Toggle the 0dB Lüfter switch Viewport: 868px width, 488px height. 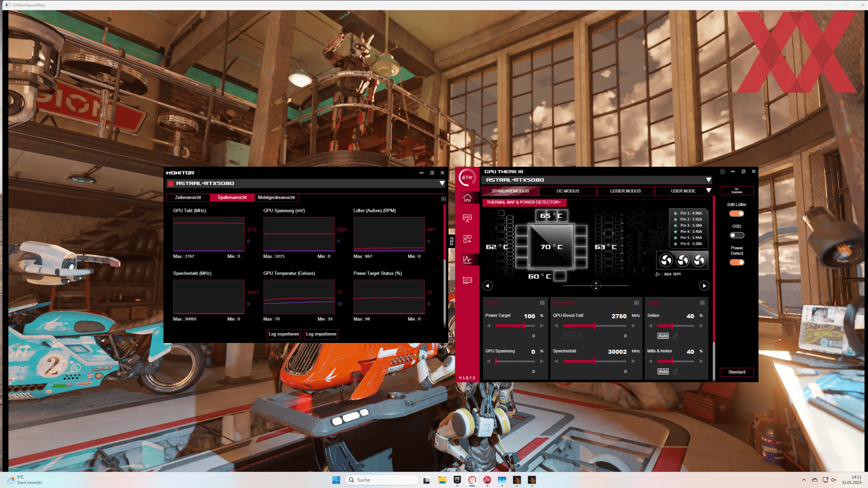coord(737,213)
